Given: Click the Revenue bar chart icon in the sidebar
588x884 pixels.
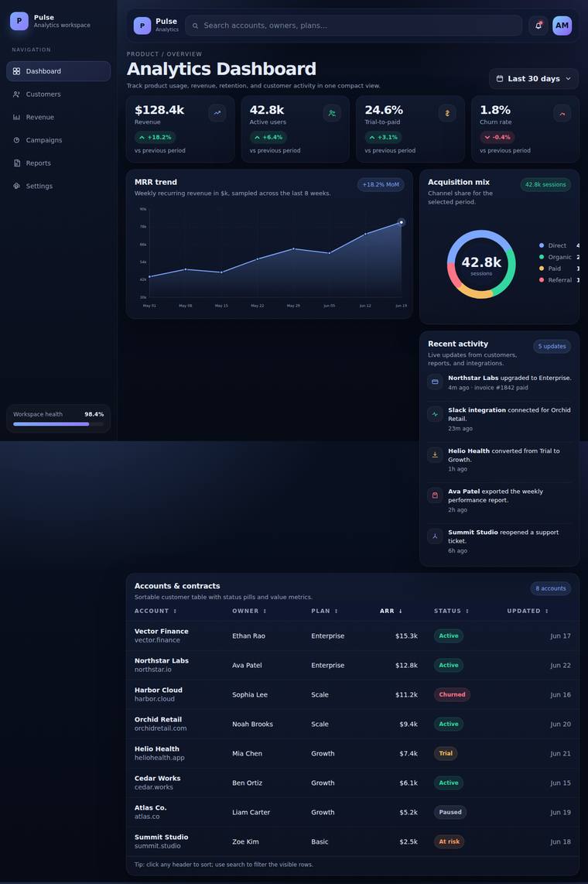Looking at the screenshot, I should tap(16, 117).
